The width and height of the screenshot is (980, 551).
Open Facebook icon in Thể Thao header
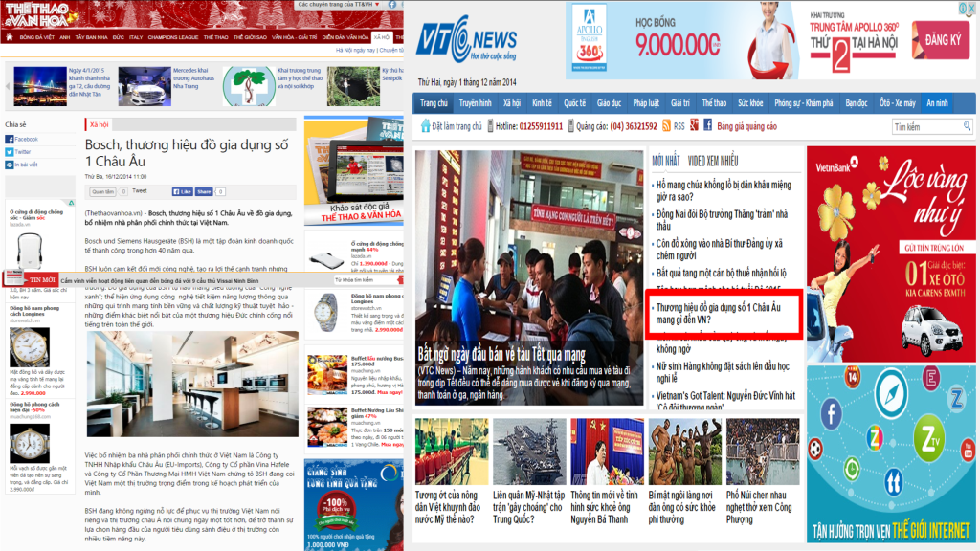point(392,5)
